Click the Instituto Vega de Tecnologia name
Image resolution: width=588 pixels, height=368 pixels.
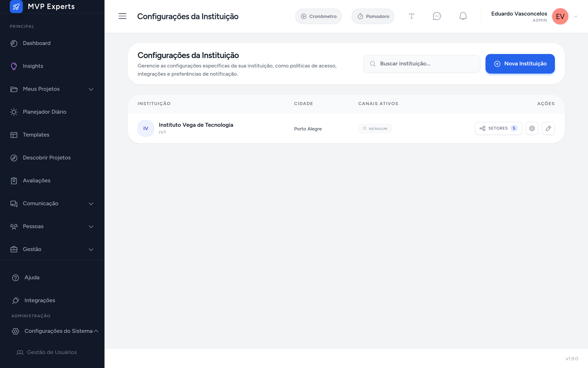(196, 125)
